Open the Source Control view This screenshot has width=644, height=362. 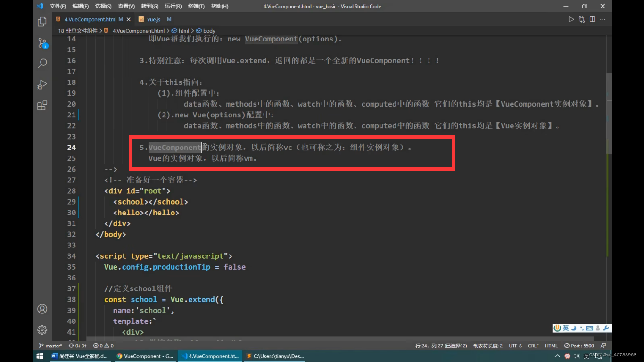pyautogui.click(x=42, y=43)
